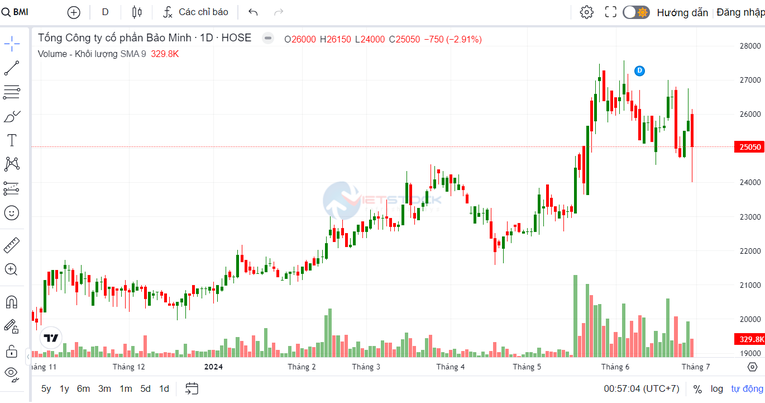Select the zoom in tool
This screenshot has width=765, height=403.
(12, 269)
